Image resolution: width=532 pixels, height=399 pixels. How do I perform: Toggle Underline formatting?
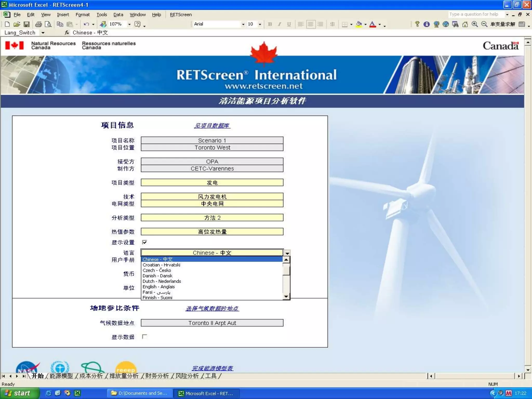[x=289, y=24]
